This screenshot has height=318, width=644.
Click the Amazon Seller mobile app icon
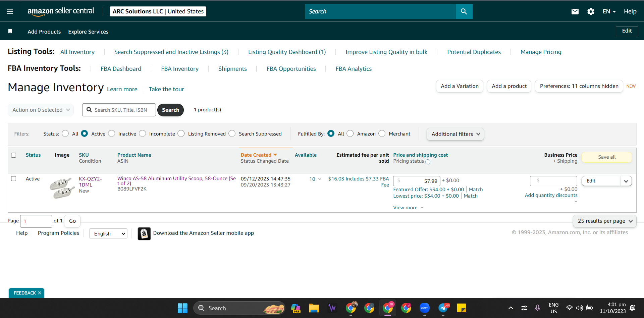coord(144,233)
